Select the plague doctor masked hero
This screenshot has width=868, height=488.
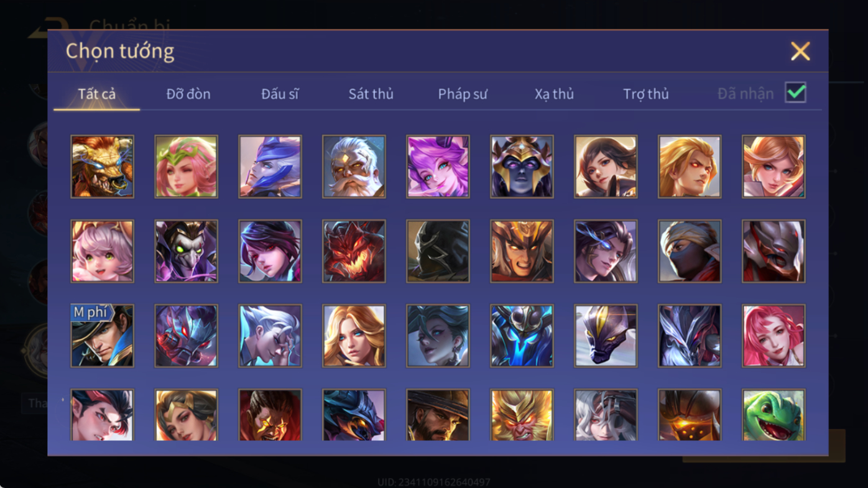point(186,251)
